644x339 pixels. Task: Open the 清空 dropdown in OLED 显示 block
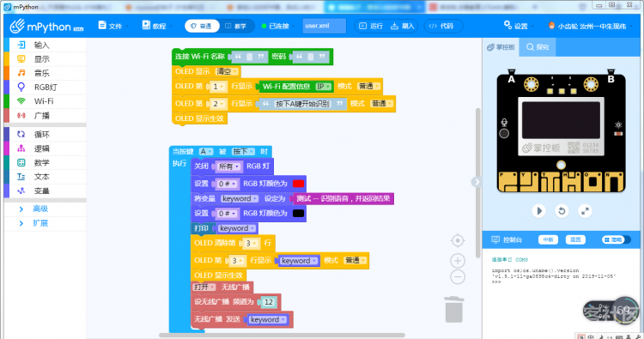[227, 71]
